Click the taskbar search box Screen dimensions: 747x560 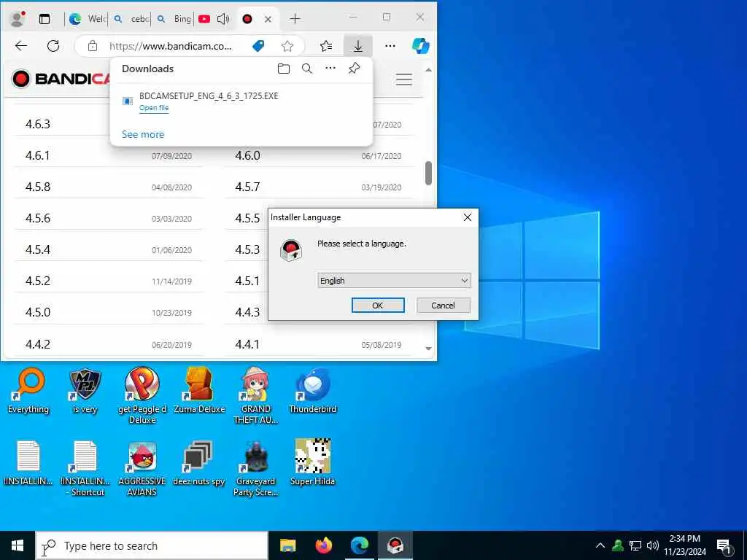pyautogui.click(x=152, y=545)
